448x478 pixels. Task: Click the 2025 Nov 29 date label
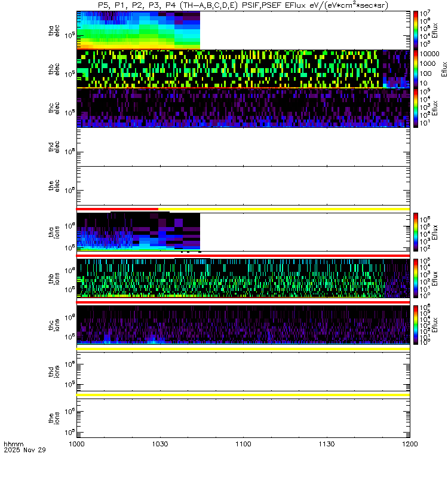pyautogui.click(x=24, y=450)
